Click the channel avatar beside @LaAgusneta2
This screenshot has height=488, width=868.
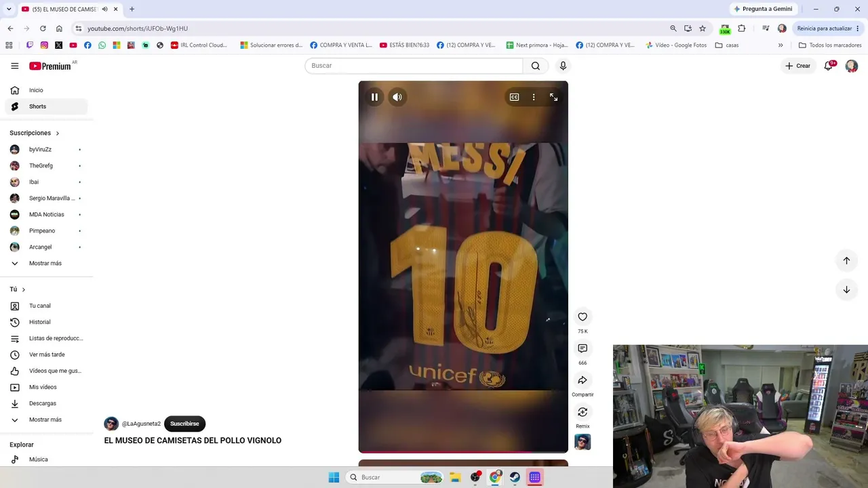[x=111, y=424]
